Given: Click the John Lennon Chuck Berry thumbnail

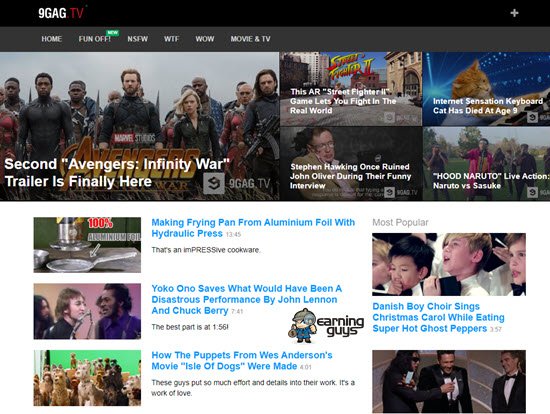Looking at the screenshot, I should pyautogui.click(x=87, y=312).
